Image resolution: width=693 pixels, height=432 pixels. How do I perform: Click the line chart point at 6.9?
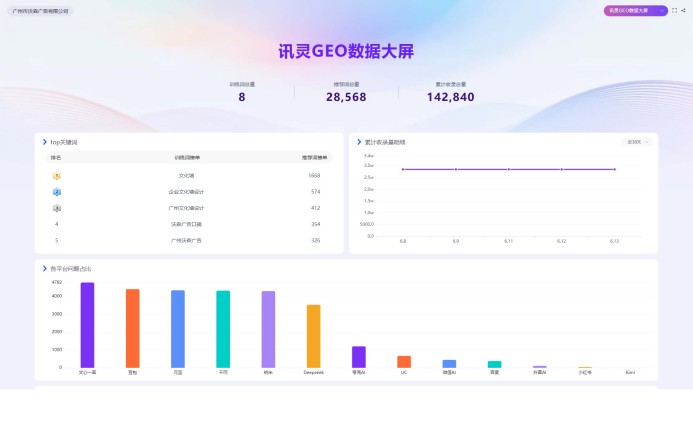tap(456, 169)
